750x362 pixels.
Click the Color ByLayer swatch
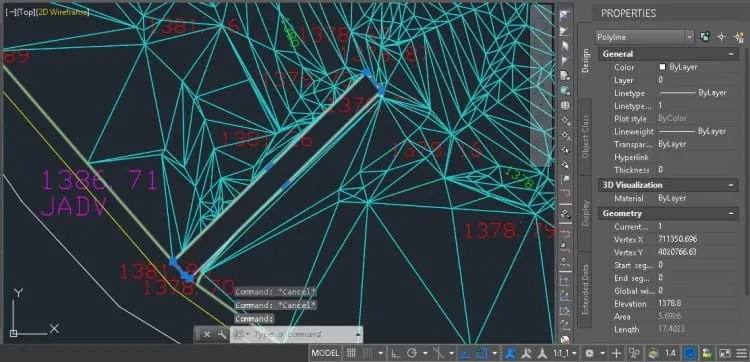pyautogui.click(x=662, y=67)
